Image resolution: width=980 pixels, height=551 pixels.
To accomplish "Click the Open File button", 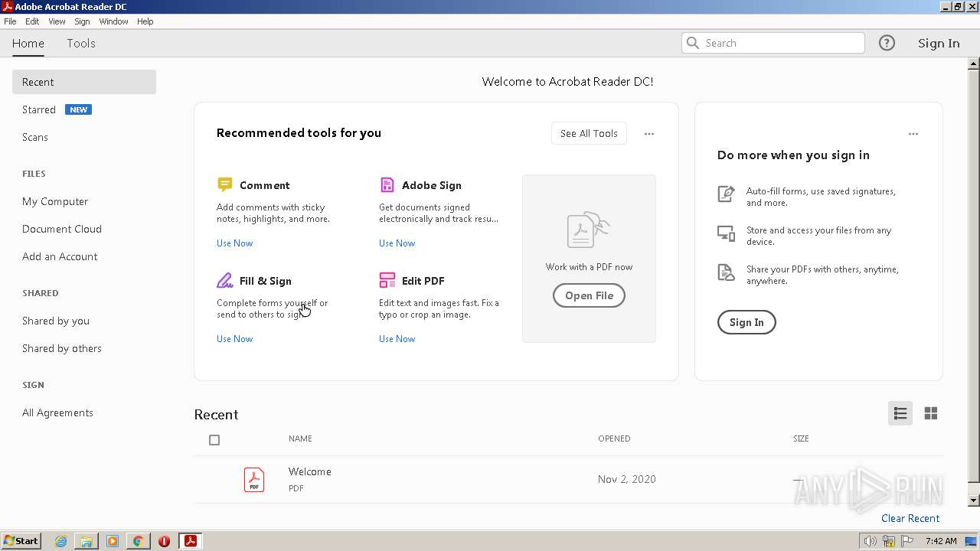I will 589,295.
